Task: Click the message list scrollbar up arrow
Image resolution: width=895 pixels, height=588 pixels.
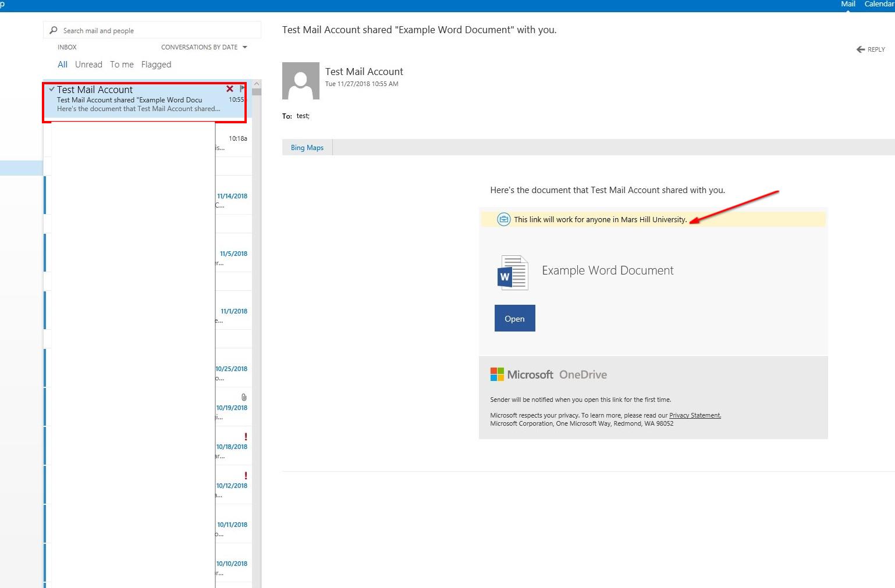Action: coord(256,84)
